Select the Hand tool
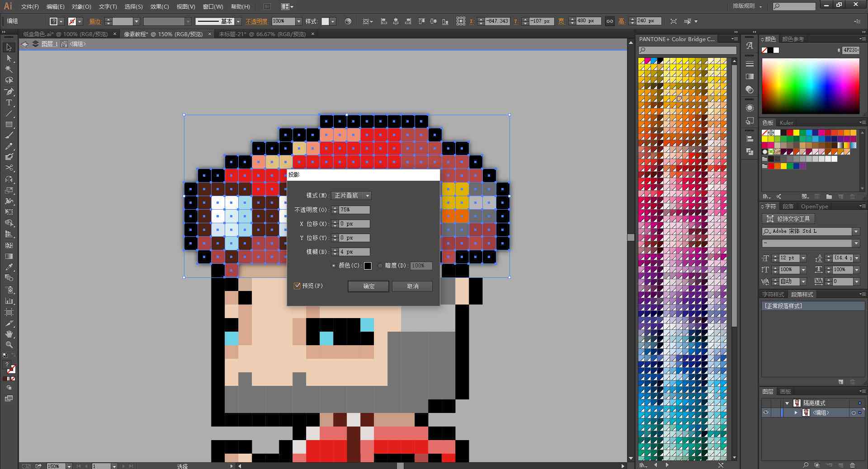 pos(9,334)
